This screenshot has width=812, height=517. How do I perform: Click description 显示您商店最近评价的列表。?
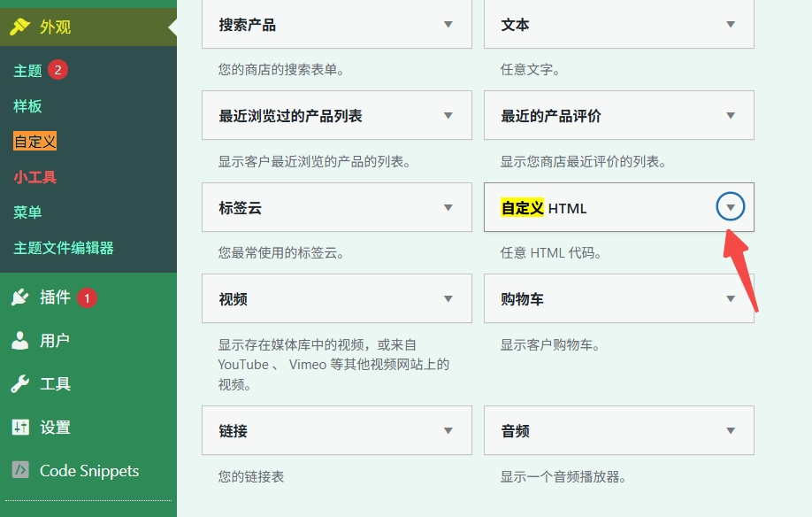(583, 162)
